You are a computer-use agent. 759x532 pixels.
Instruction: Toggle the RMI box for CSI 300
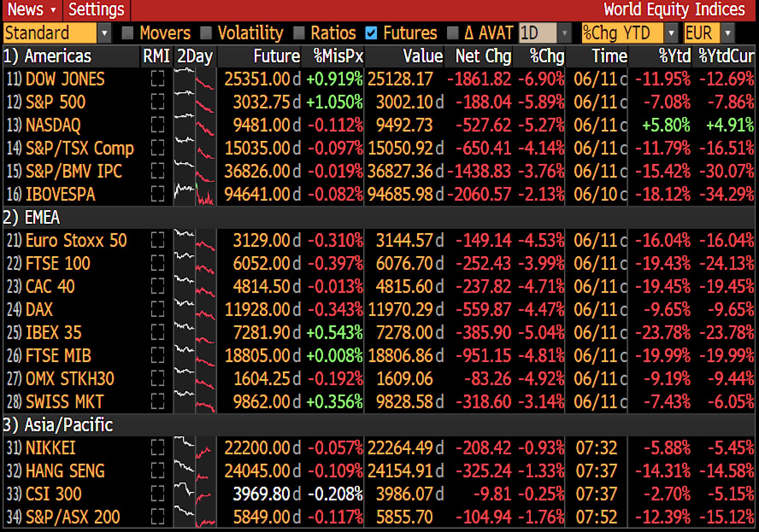coord(158,494)
